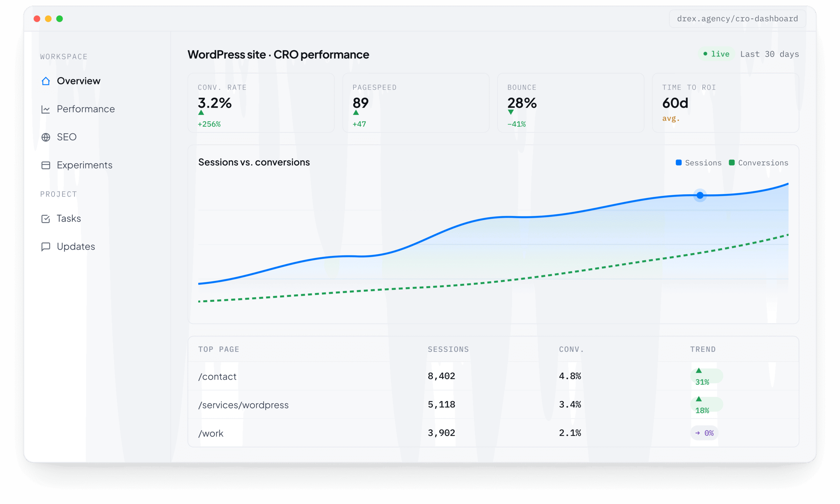Click the red close window button
The width and height of the screenshot is (840, 504).
[x=37, y=19]
